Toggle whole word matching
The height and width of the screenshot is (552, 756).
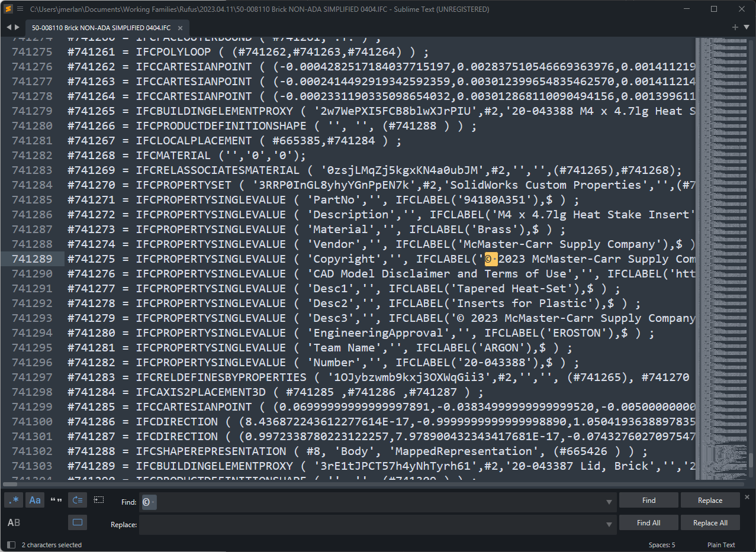(56, 501)
